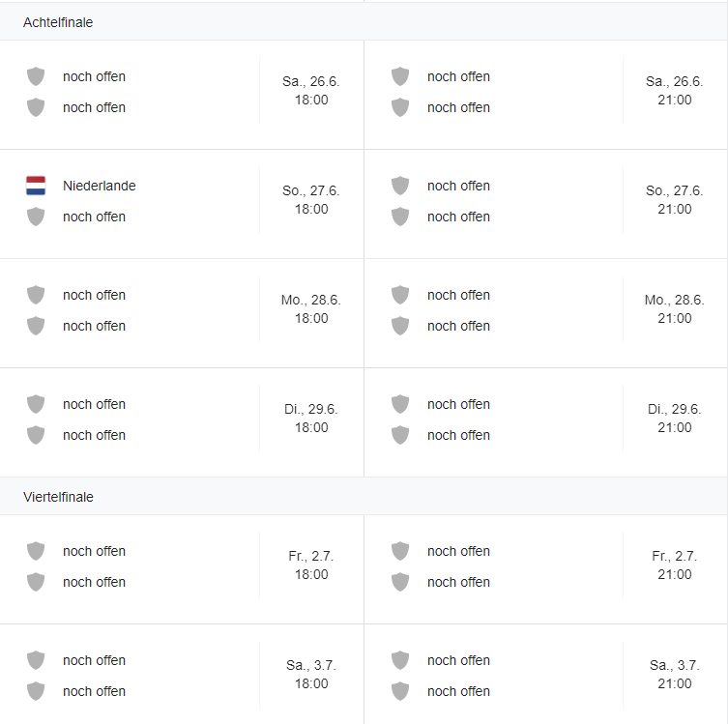Open the Niederlande team link
This screenshot has height=724, width=728.
tap(100, 186)
